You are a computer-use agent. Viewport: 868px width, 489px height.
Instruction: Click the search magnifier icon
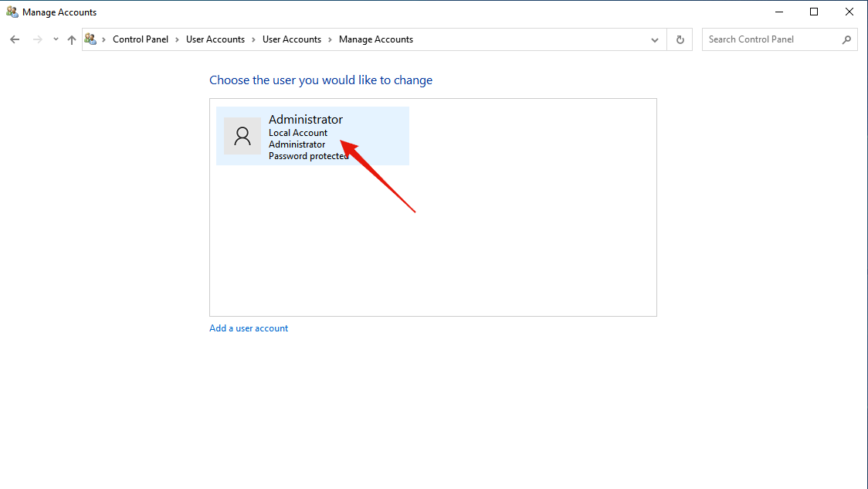tap(846, 39)
